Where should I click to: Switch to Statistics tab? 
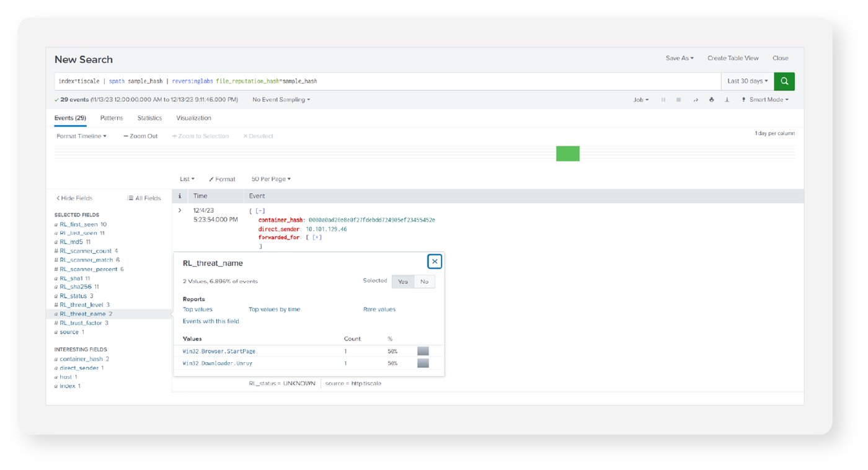(149, 118)
